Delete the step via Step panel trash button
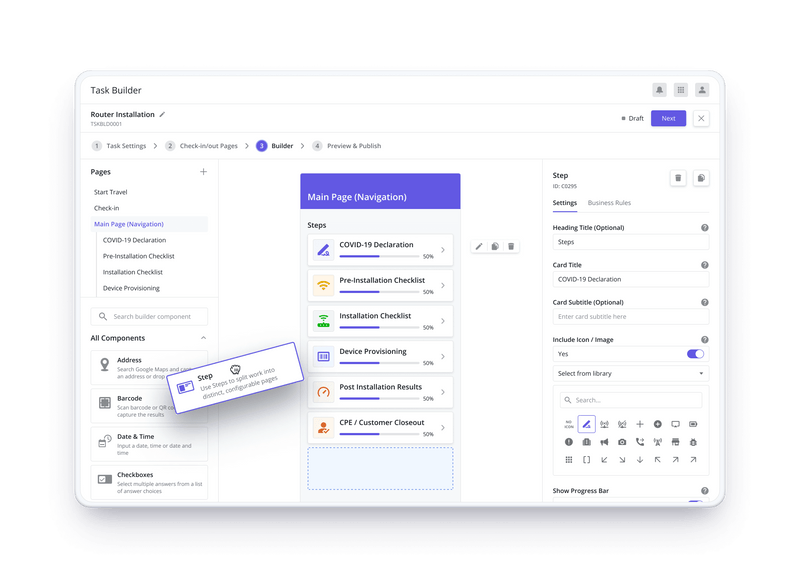Screen dimensions: 800x578 tap(678, 178)
